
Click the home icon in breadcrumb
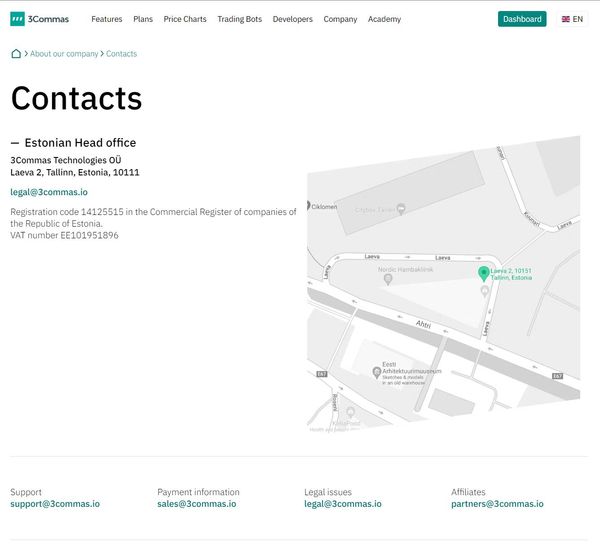(x=16, y=54)
